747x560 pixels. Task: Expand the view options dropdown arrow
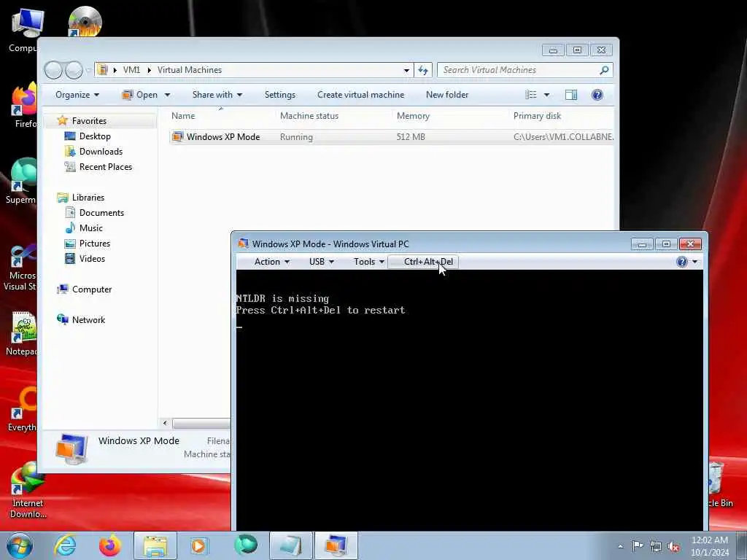point(546,95)
